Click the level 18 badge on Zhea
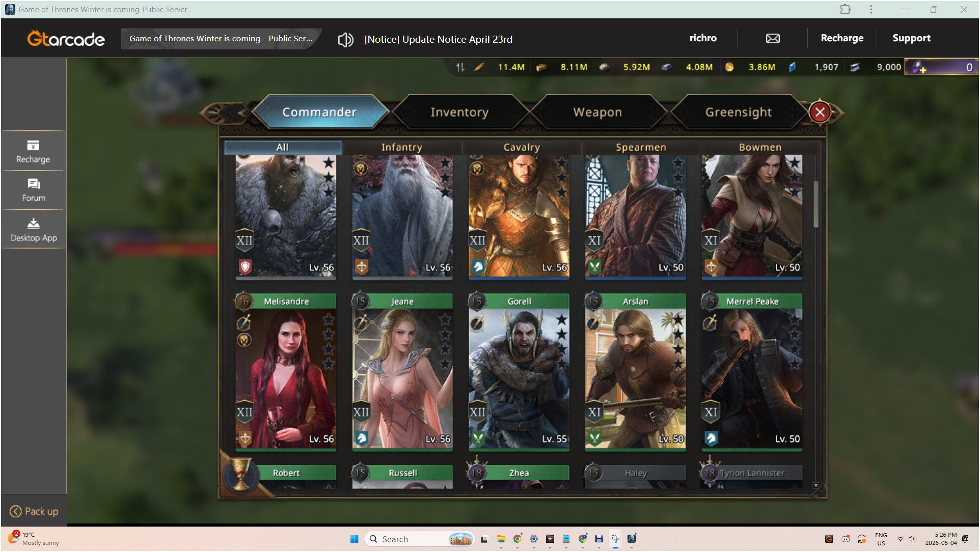 click(477, 473)
